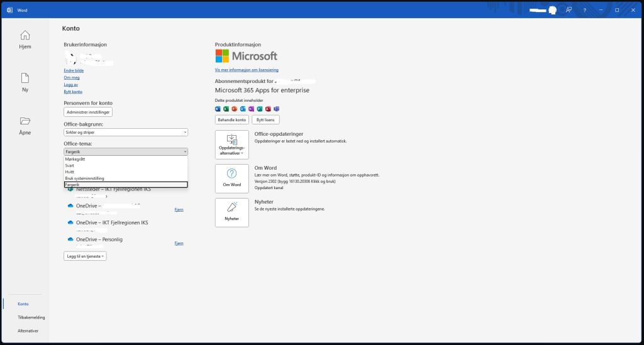
Task: Open the Legg til en tjeneste dropdown
Action: [x=85, y=256]
